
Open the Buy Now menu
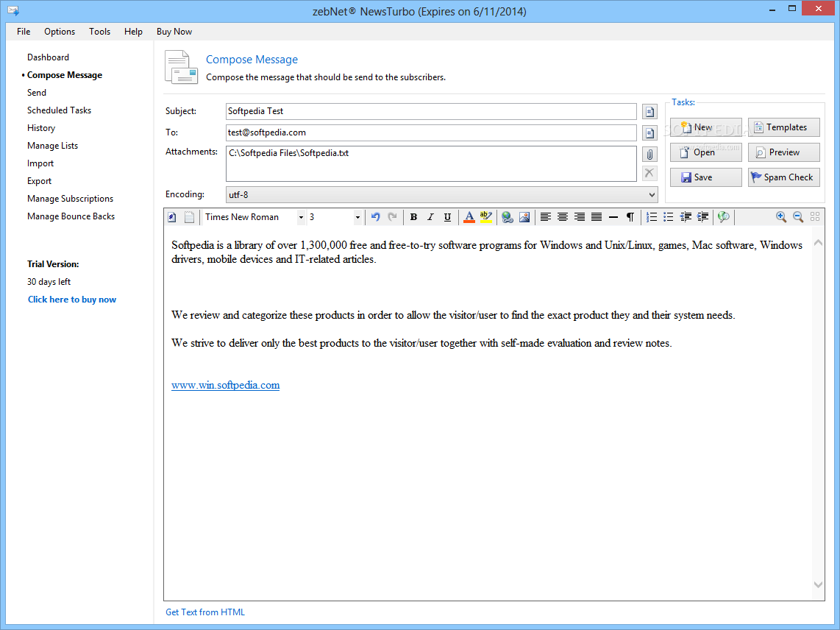pyautogui.click(x=174, y=32)
